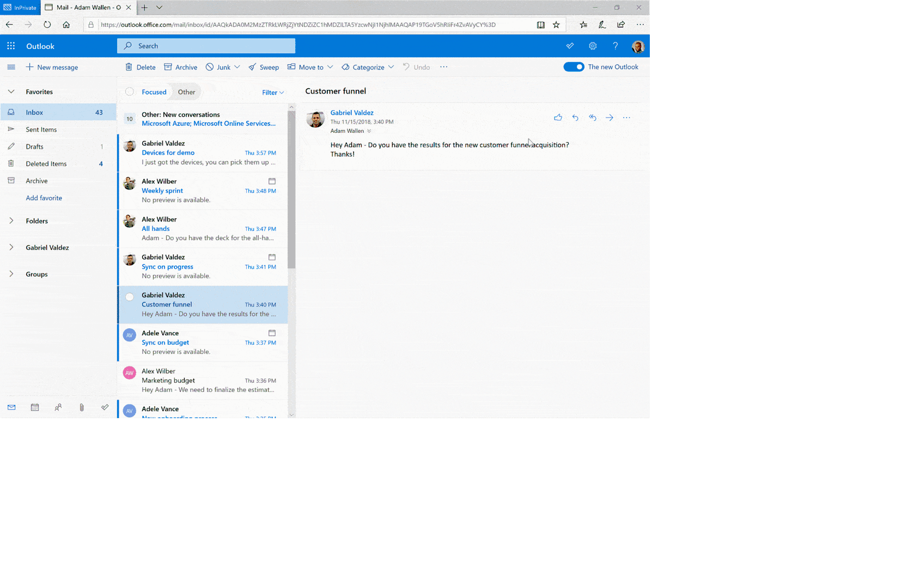This screenshot has width=914, height=588.
Task: Tick the select-all circle beside Focused
Action: (130, 92)
